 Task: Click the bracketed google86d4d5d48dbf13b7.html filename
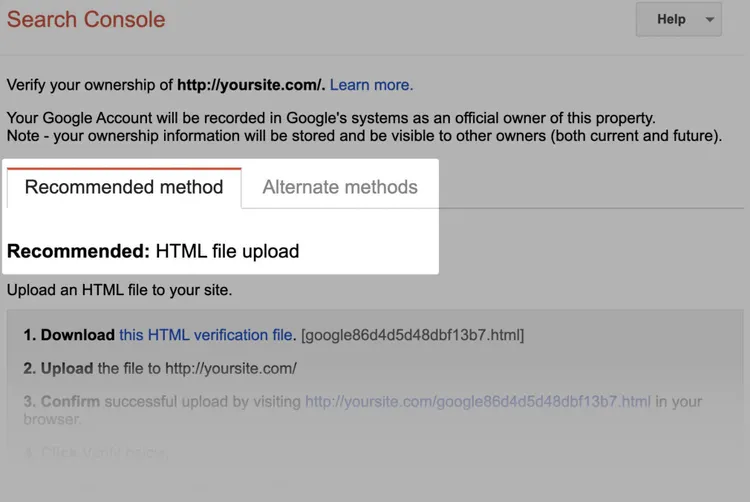(413, 335)
